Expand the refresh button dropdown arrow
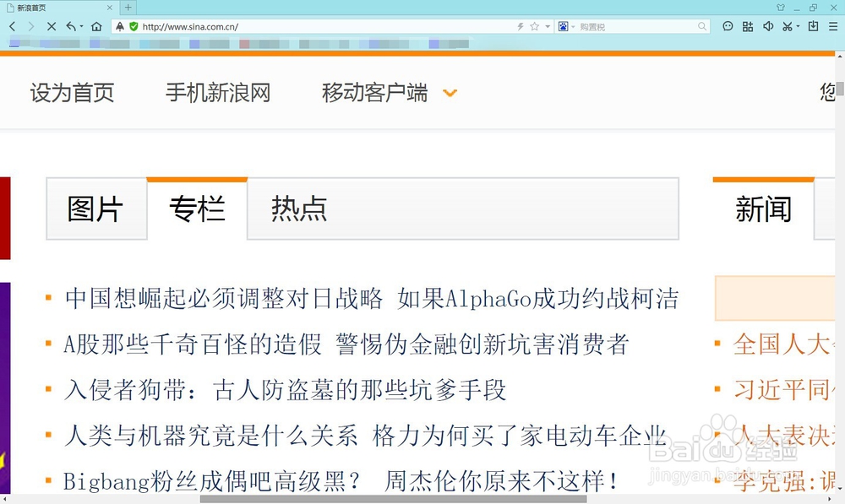Viewport: 845px width, 504px height. click(x=81, y=26)
